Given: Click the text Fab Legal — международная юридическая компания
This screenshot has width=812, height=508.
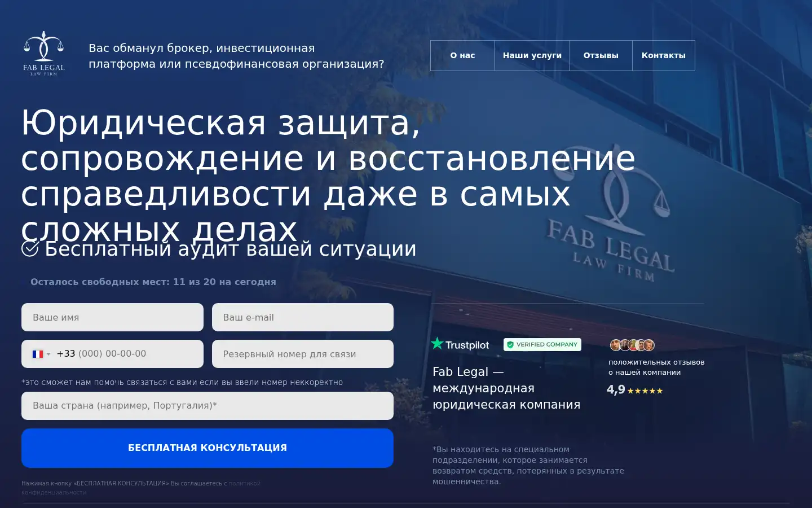Looking at the screenshot, I should pos(506,388).
